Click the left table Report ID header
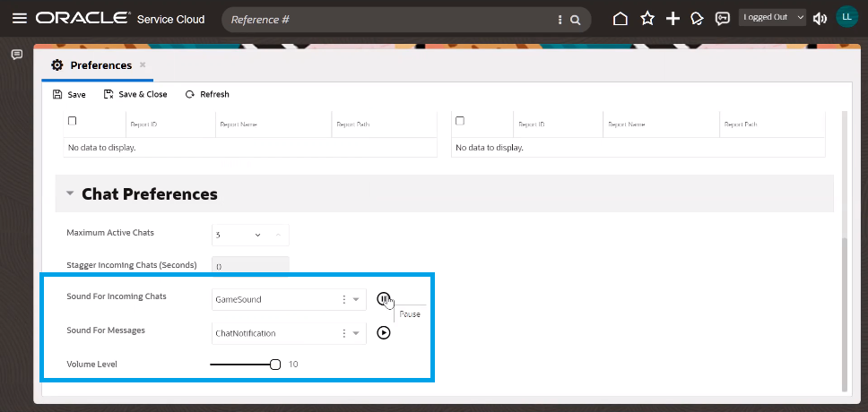The width and height of the screenshot is (868, 412). [x=143, y=124]
